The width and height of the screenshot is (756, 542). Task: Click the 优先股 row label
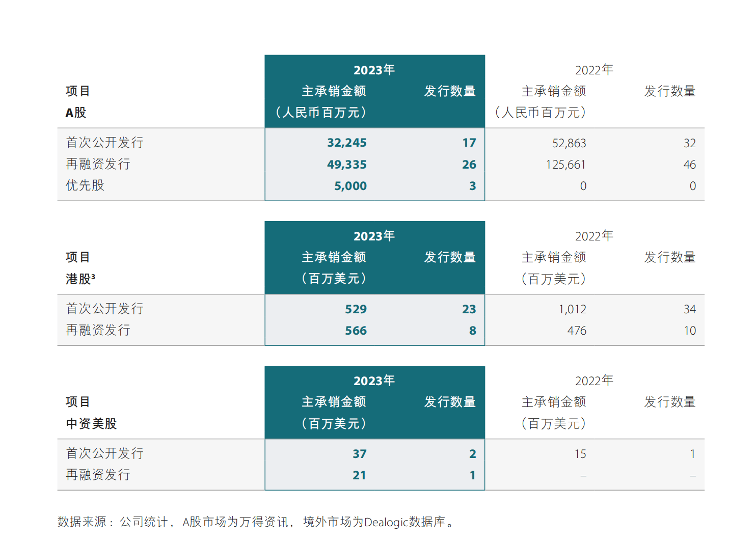85,185
